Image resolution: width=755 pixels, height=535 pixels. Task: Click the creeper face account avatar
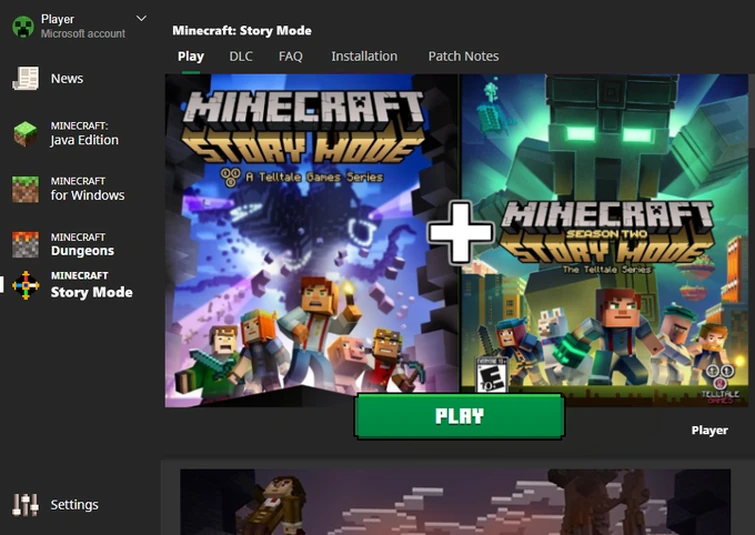(23, 26)
